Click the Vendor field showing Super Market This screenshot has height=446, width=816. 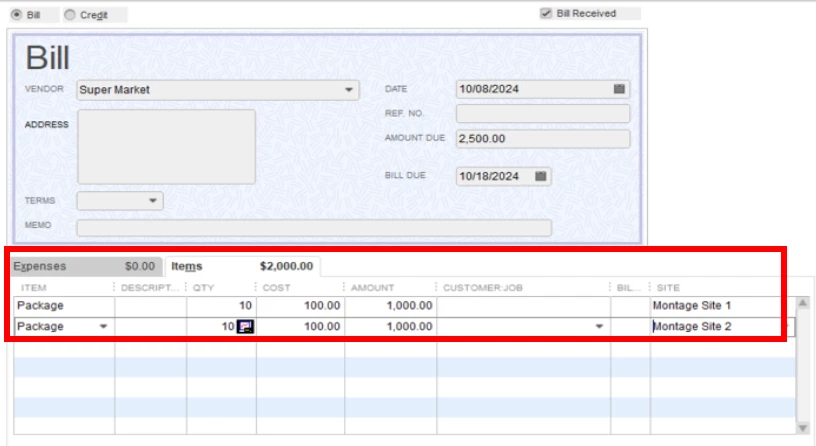click(x=218, y=90)
